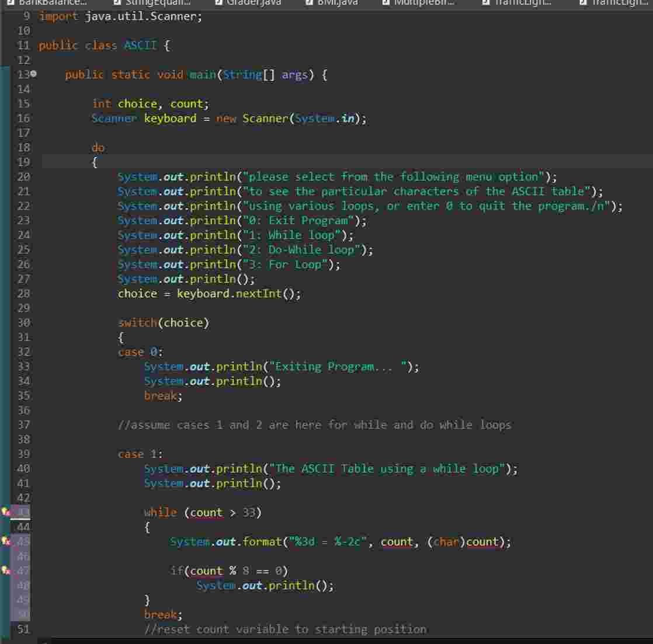Screen dimensions: 653x644
Task: Click the Java file icon on the BMI.java tab
Action: [308, 4]
